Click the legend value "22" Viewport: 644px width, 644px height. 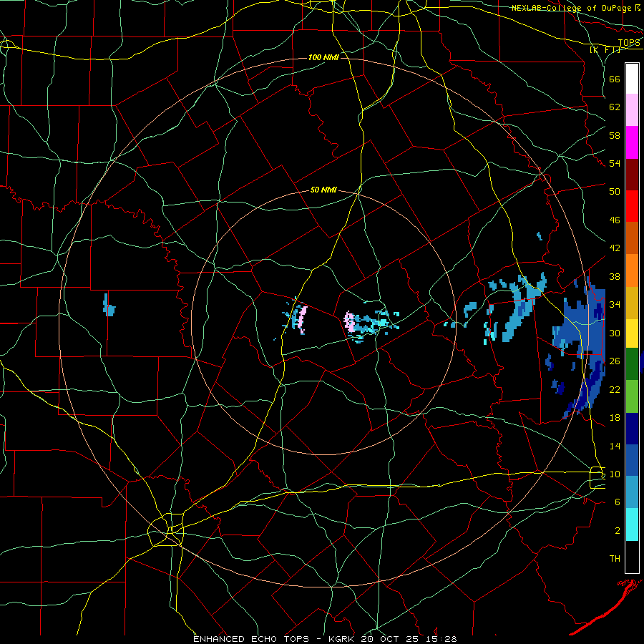pyautogui.click(x=615, y=389)
